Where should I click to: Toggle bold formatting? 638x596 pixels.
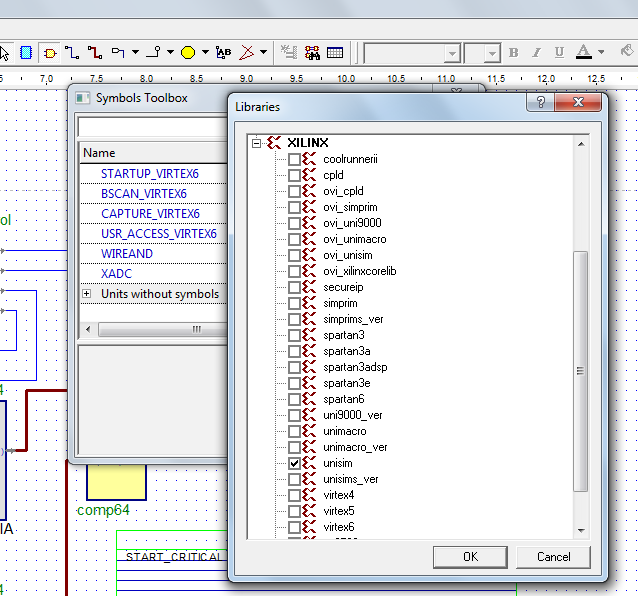point(513,53)
